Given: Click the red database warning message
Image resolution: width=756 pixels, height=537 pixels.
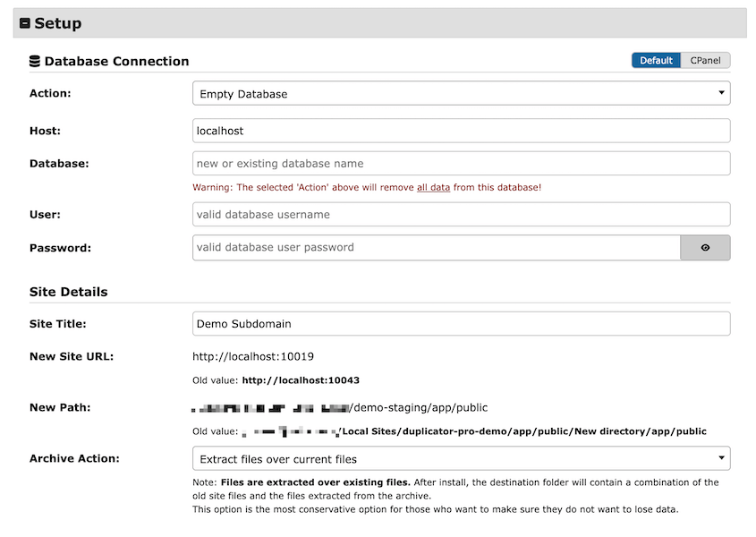Looking at the screenshot, I should 331,188.
